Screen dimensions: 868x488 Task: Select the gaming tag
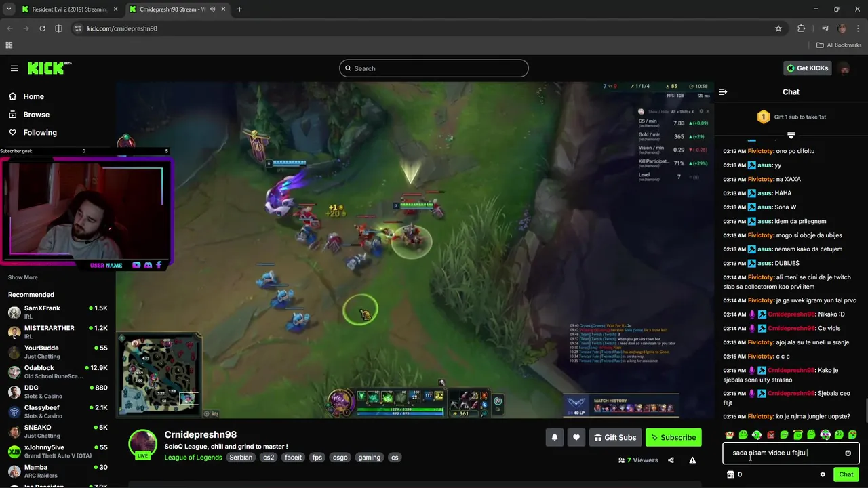[x=369, y=457]
